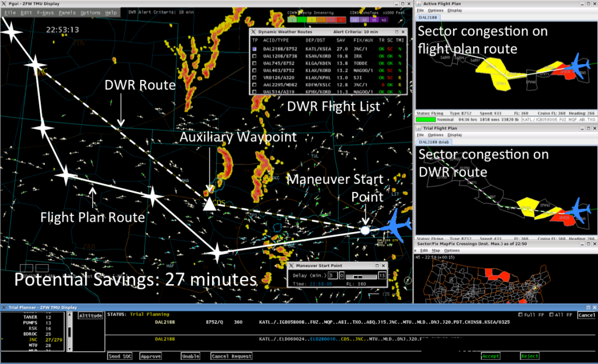Click the 15 maximum delay button
This screenshot has width=598, height=364.
point(382,275)
